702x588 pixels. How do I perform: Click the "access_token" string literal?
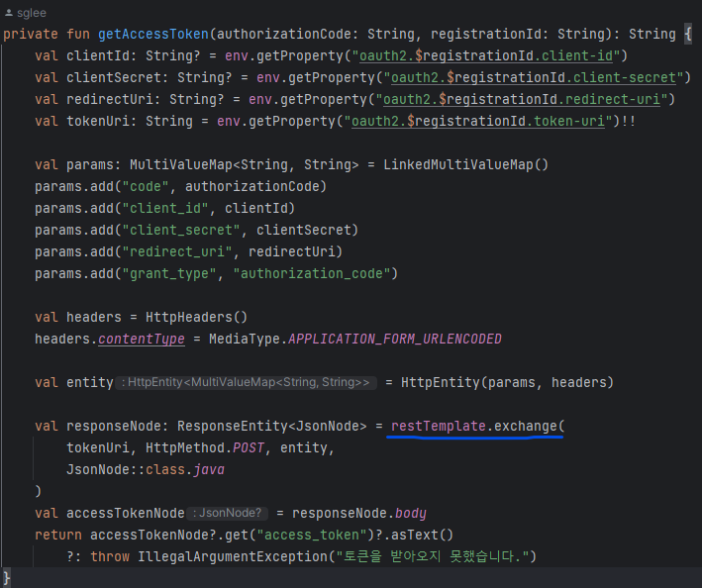tap(312, 536)
